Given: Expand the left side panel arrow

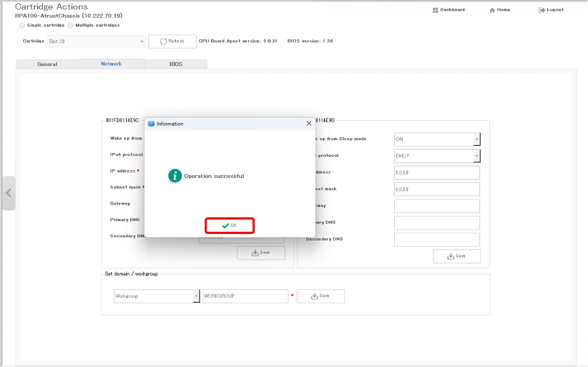Looking at the screenshot, I should [8, 193].
